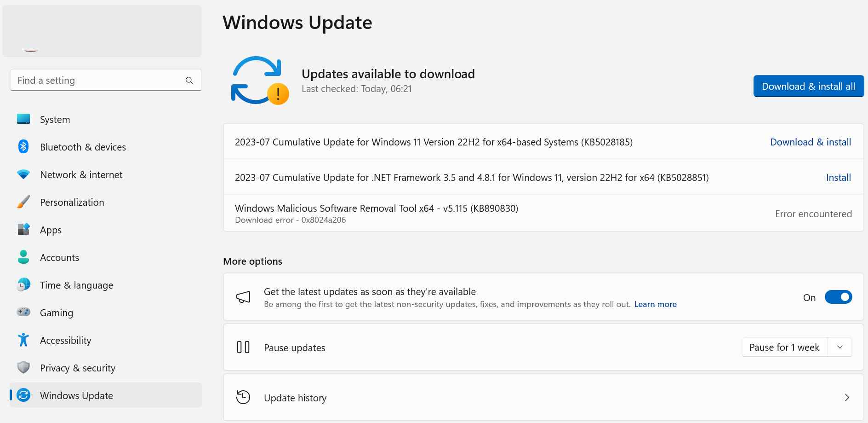Click the Pause for 1 week button

(784, 347)
